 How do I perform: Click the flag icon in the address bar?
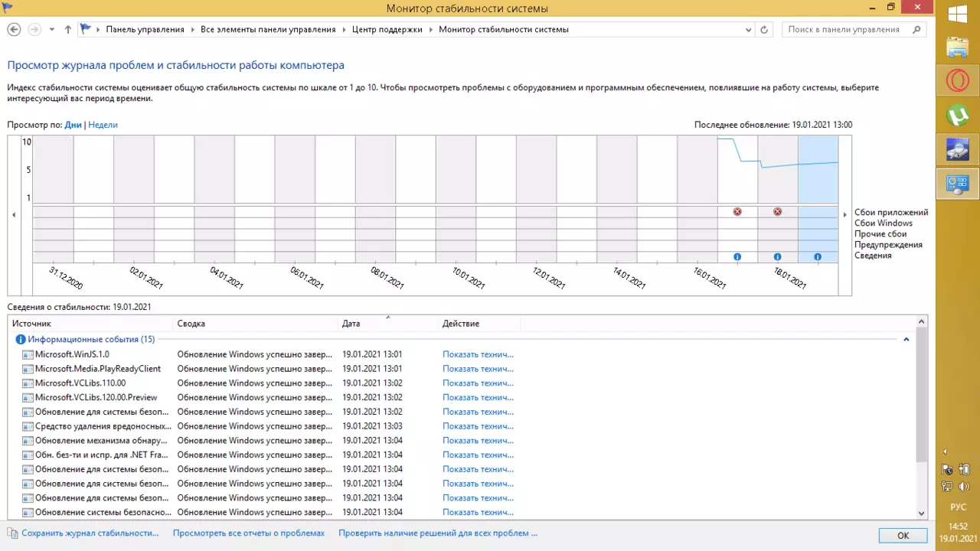click(x=86, y=29)
